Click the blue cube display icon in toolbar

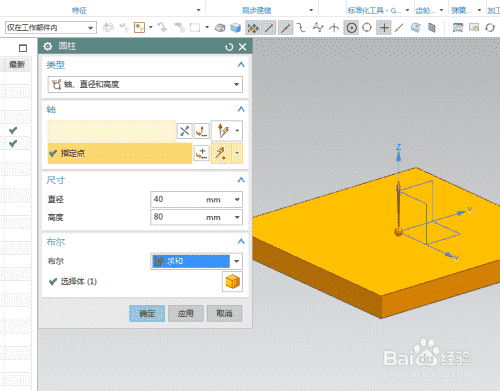pos(235,28)
